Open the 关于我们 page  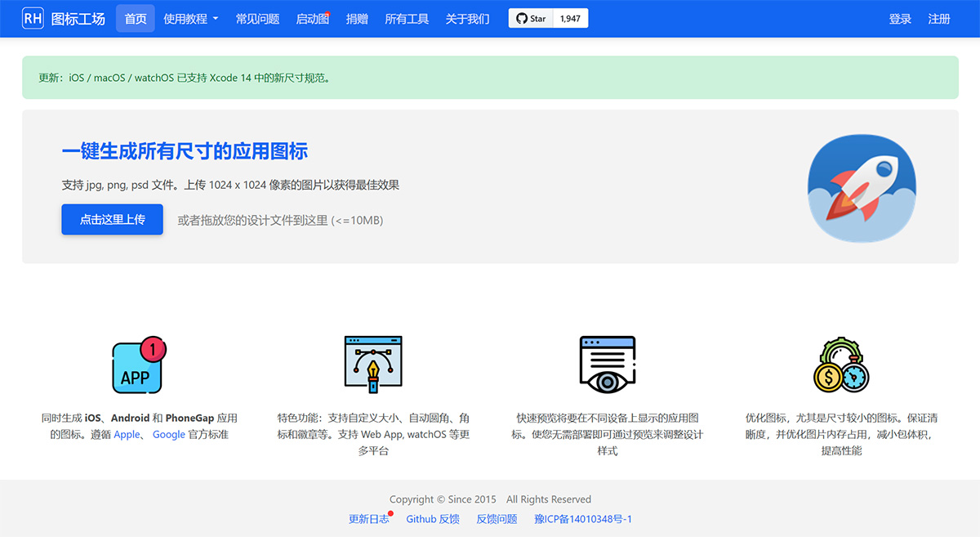point(467,17)
